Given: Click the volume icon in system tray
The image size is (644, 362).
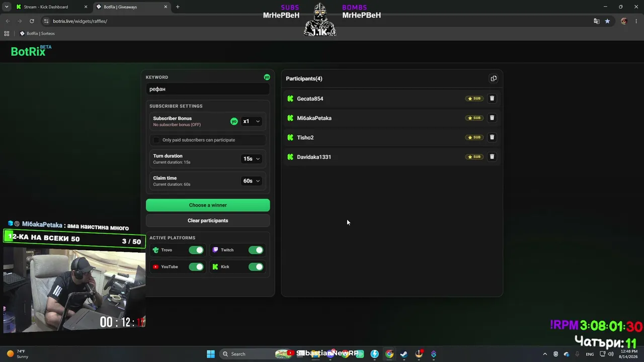Looking at the screenshot, I should click(x=611, y=354).
